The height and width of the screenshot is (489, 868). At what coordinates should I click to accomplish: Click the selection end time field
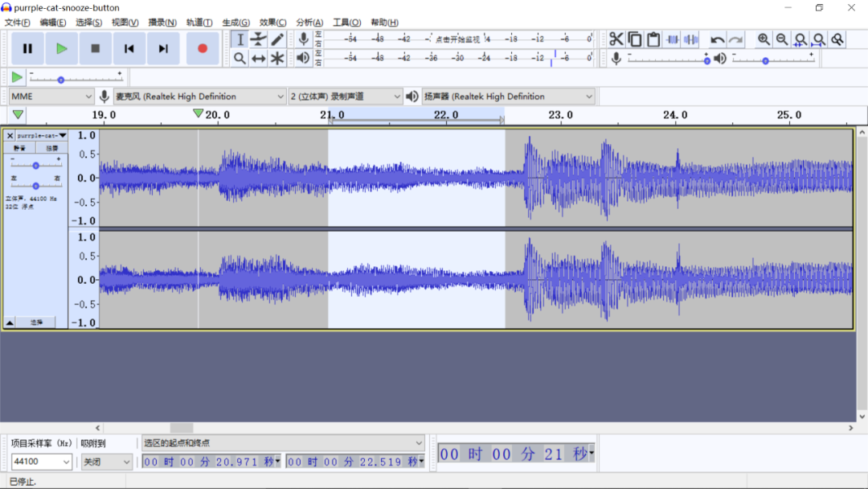[355, 462]
